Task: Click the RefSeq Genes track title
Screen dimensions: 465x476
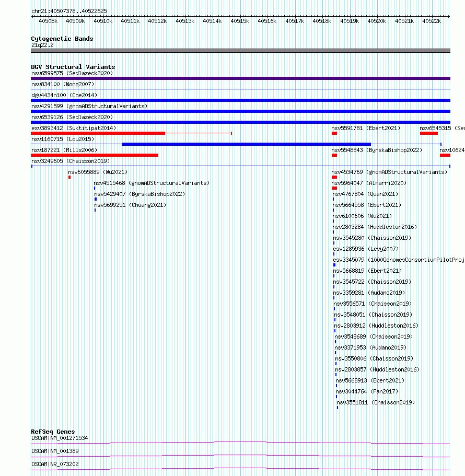Action: click(x=53, y=432)
